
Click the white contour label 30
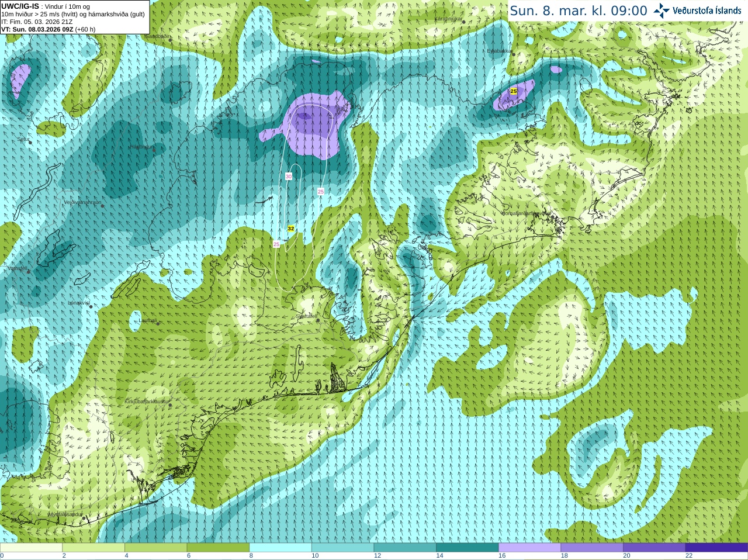click(x=289, y=176)
